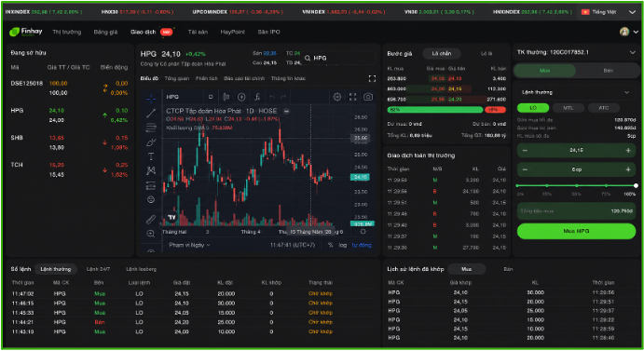The width and height of the screenshot is (644, 351).
Task: Open price scale settings gear below chart
Action: [x=363, y=232]
